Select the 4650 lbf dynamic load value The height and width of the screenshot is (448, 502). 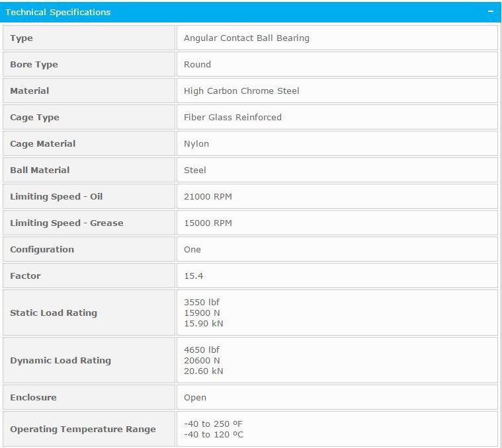(201, 350)
